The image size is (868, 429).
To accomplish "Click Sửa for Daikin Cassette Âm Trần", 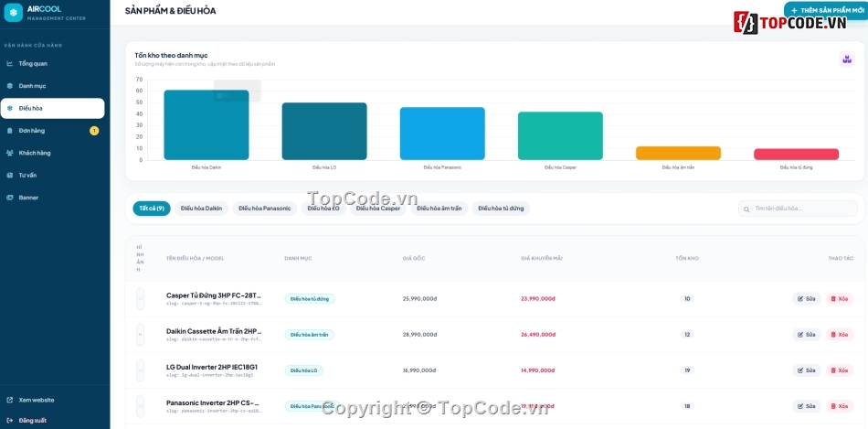I will click(806, 334).
